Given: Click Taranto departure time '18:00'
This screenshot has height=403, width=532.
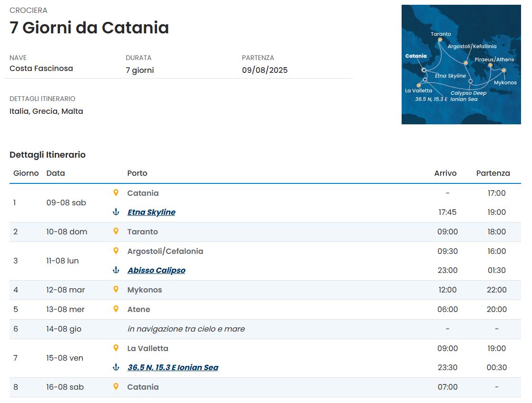Looking at the screenshot, I should [x=497, y=232].
